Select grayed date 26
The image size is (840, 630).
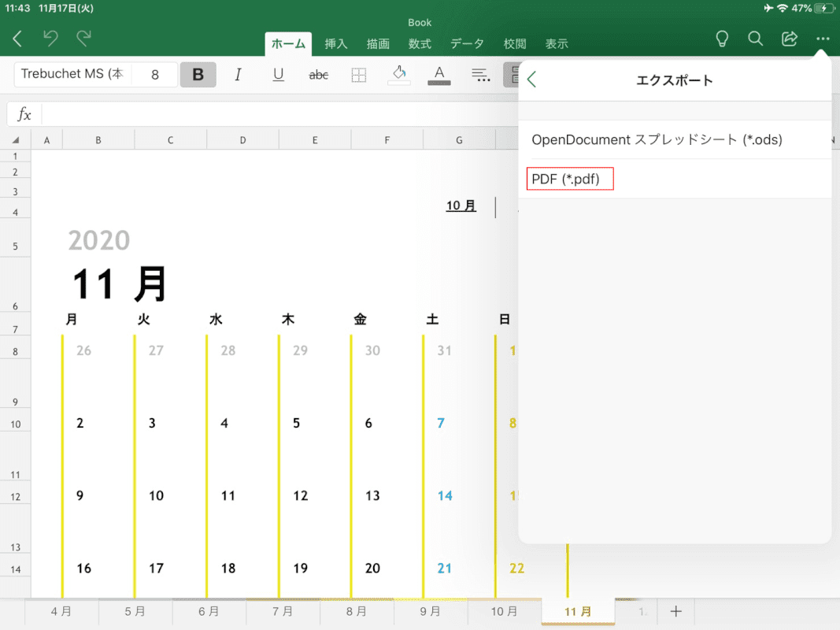point(83,351)
